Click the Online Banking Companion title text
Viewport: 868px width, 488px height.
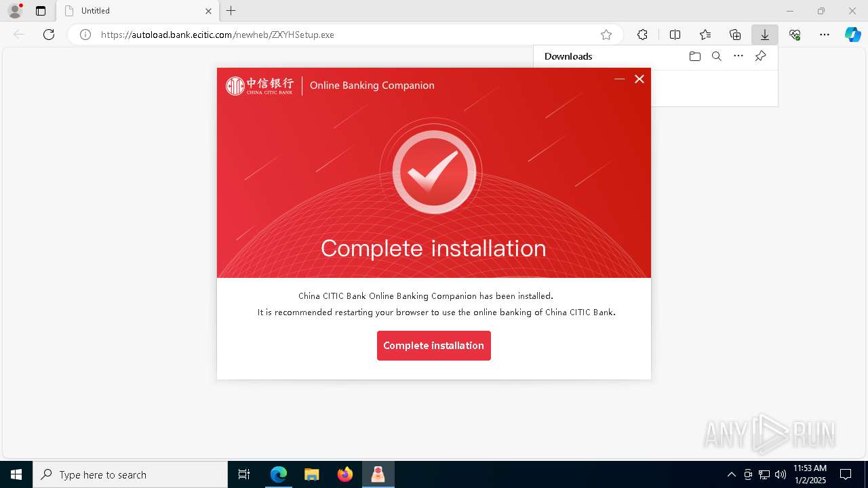click(372, 85)
